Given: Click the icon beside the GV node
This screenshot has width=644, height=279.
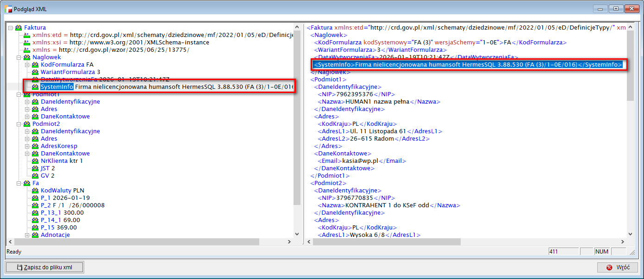Looking at the screenshot, I should [x=35, y=176].
